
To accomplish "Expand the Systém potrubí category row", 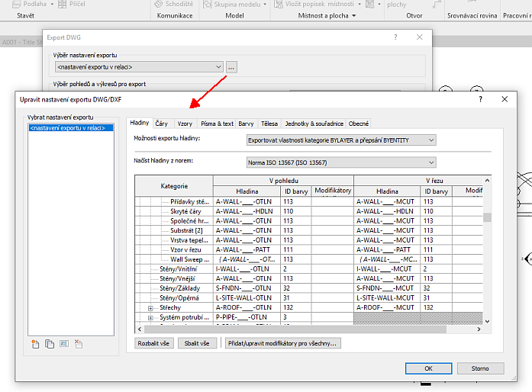I will point(150,318).
